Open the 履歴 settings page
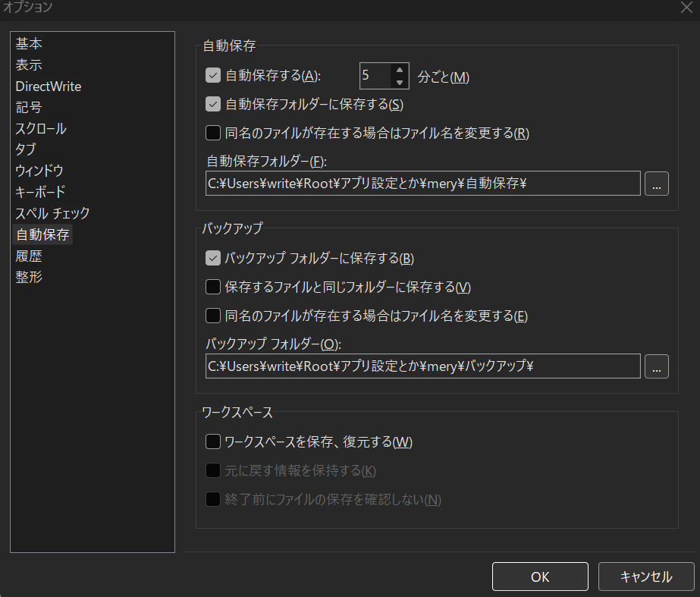Viewport: 700px width, 597px height. (x=29, y=256)
